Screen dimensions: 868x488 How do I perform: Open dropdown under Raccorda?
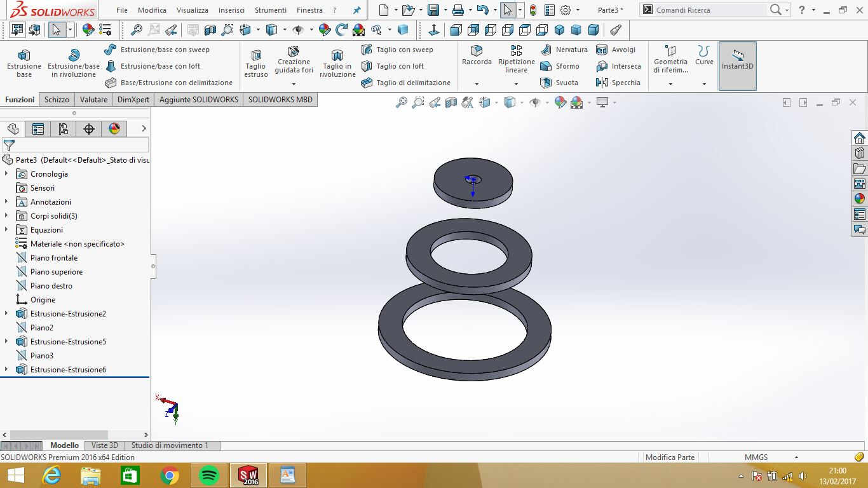point(477,84)
